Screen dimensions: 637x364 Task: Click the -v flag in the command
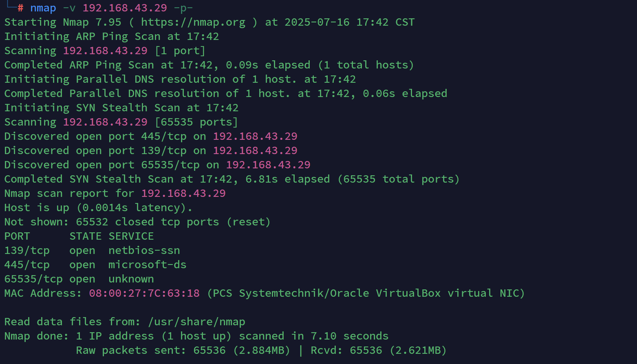(69, 8)
